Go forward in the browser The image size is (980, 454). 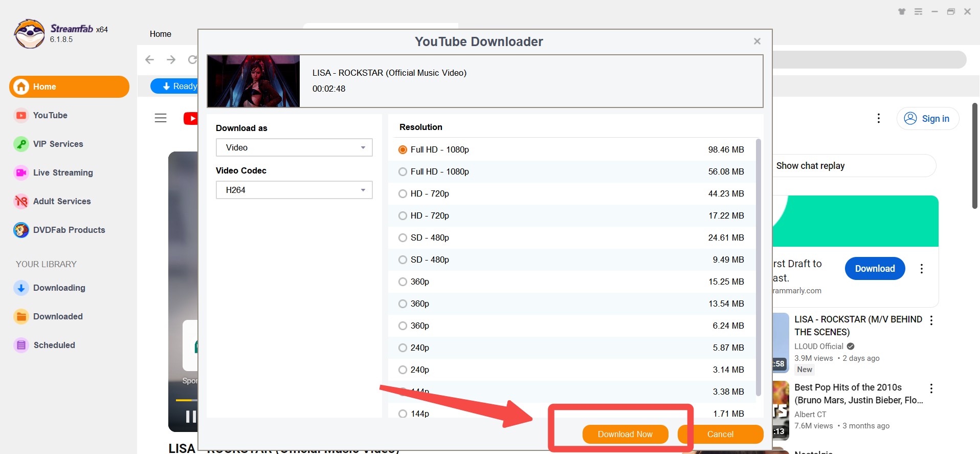[x=171, y=59]
